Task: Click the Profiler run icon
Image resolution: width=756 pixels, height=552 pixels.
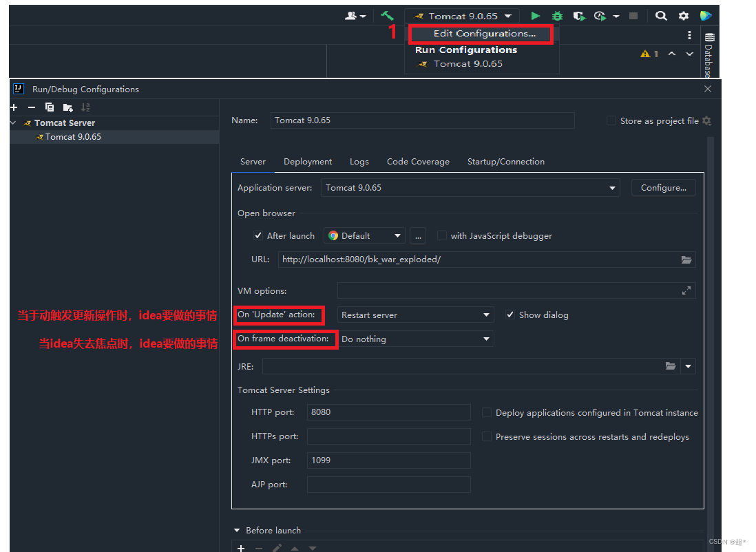Action: (x=600, y=16)
